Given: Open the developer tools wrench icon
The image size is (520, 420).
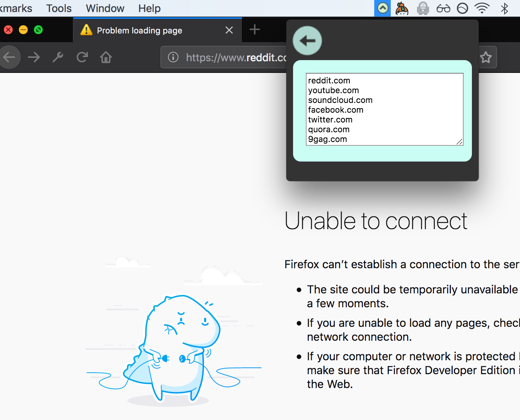Looking at the screenshot, I should (x=58, y=57).
